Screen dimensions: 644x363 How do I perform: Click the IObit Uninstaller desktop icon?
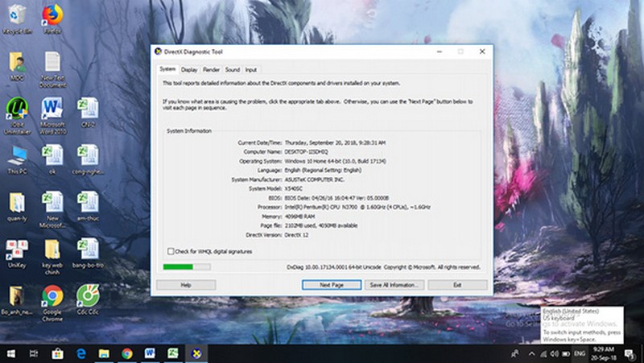coord(15,110)
